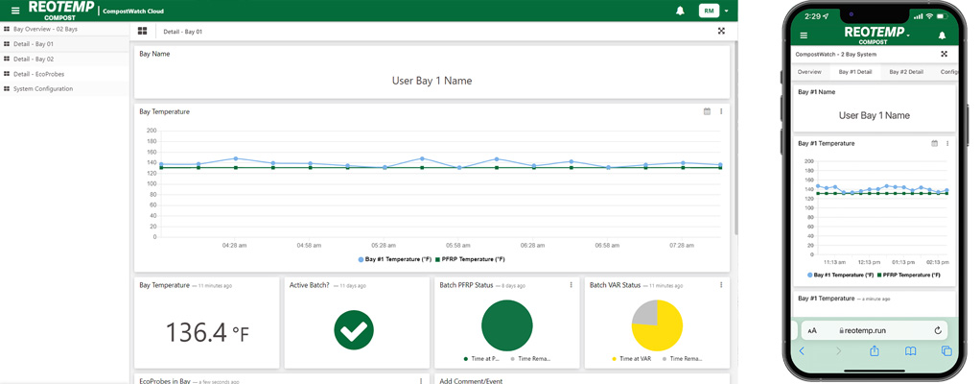Click User Bay 1 Name text on phone
The image size is (980, 384).
(875, 116)
